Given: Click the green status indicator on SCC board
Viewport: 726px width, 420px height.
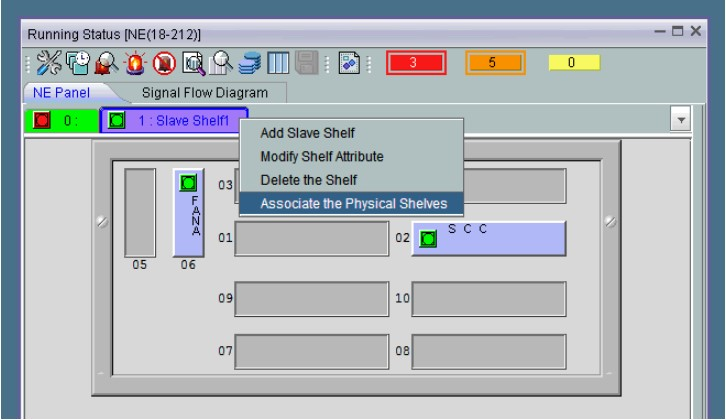Looking at the screenshot, I should (429, 240).
